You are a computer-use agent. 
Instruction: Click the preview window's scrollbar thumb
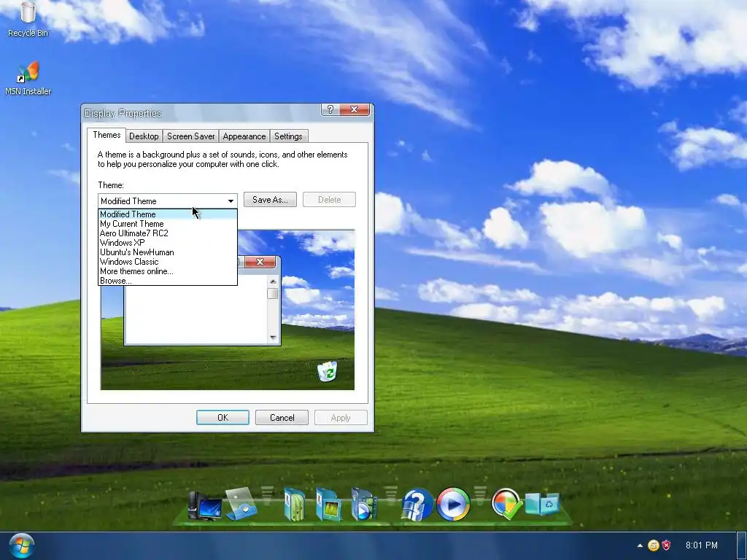click(x=273, y=293)
